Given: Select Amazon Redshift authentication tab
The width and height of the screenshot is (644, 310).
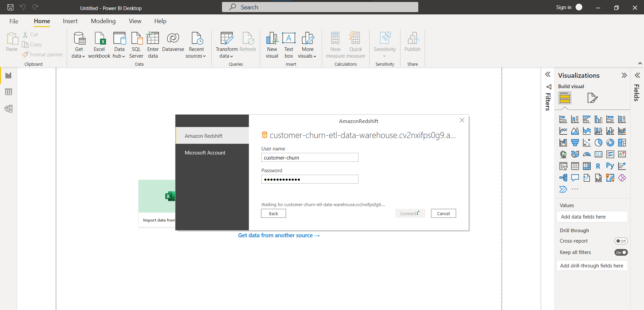Looking at the screenshot, I should pyautogui.click(x=212, y=136).
